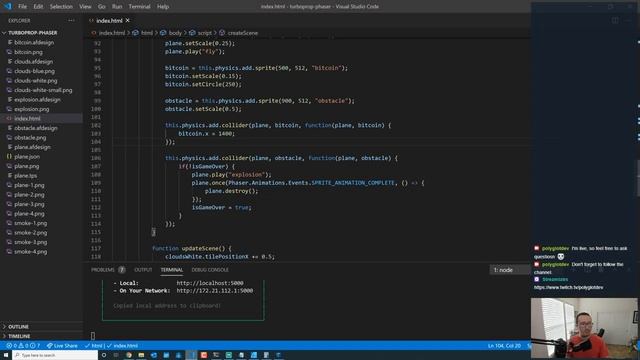Viewport: 640px width, 360px height.
Task: Click the VS Code logo in the title bar
Action: click(x=7, y=6)
